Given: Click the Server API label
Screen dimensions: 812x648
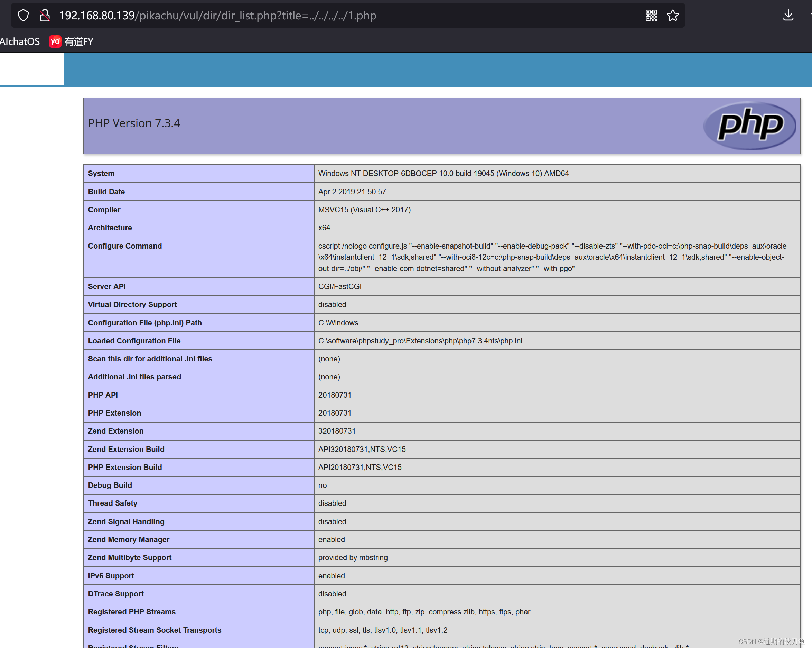Looking at the screenshot, I should pos(107,286).
